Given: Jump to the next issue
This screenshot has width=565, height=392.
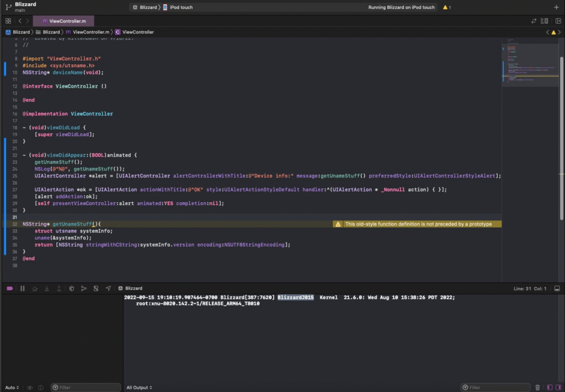Looking at the screenshot, I should click(559, 32).
